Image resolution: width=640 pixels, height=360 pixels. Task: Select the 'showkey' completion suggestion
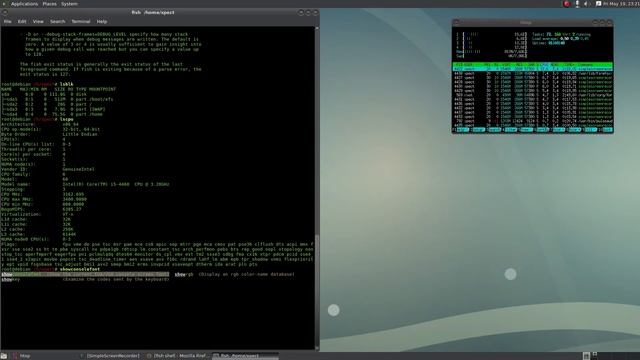click(85, 280)
